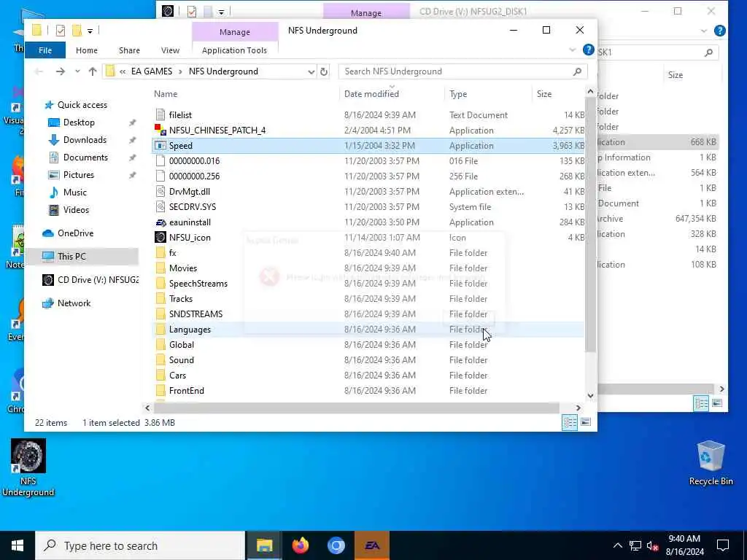Image resolution: width=747 pixels, height=560 pixels.
Task: Sort by the Name column header
Action: [x=166, y=94]
